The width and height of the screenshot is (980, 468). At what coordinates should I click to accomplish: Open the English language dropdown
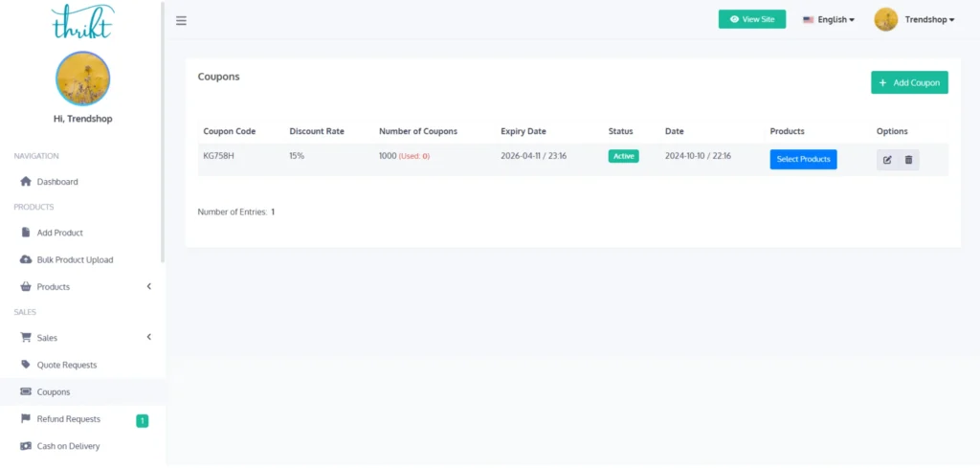pos(829,19)
